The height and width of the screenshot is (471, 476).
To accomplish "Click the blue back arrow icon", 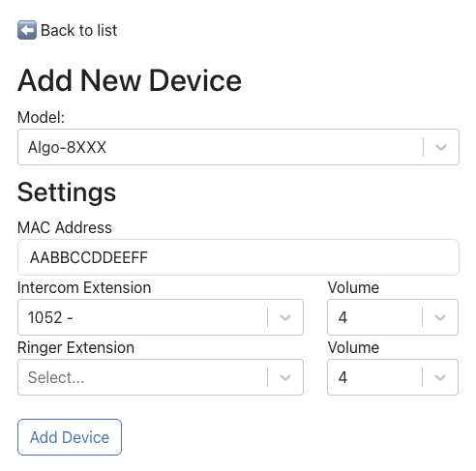I will pos(27,30).
